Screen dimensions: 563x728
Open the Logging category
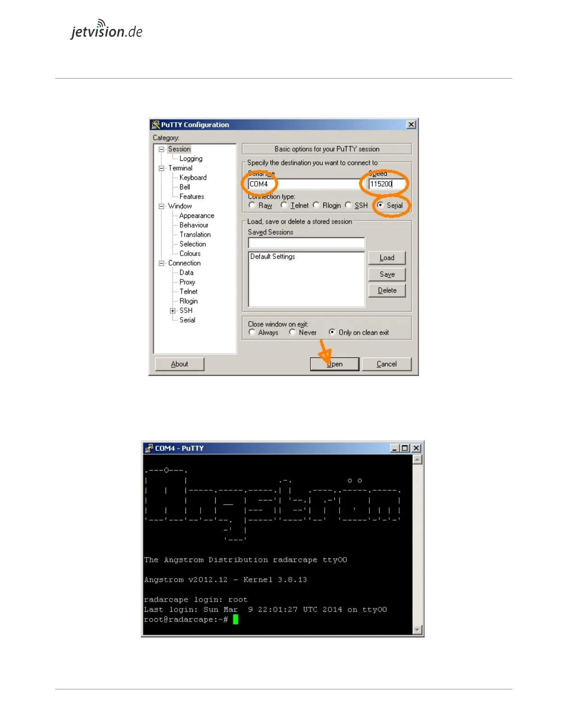[191, 159]
